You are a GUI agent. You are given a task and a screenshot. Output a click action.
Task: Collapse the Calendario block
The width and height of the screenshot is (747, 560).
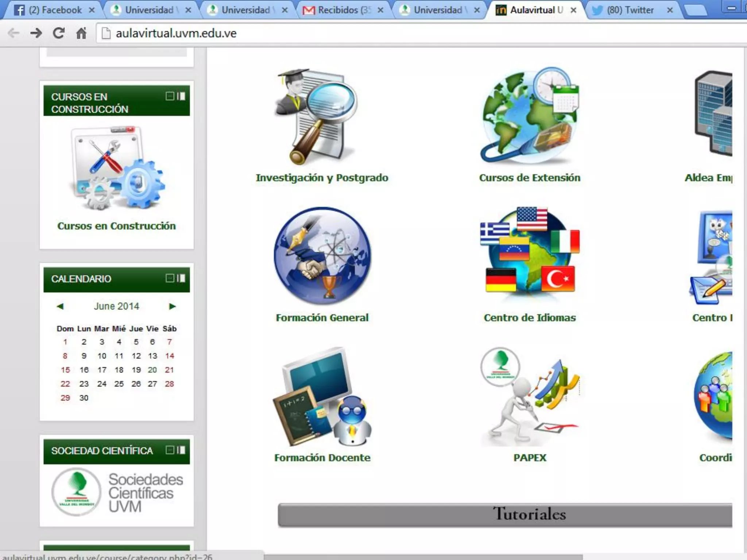(x=170, y=278)
